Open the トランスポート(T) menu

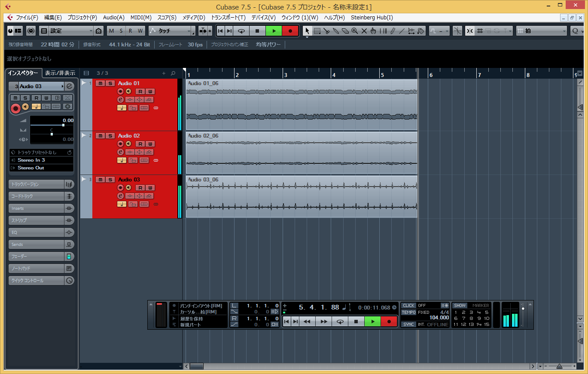228,18
